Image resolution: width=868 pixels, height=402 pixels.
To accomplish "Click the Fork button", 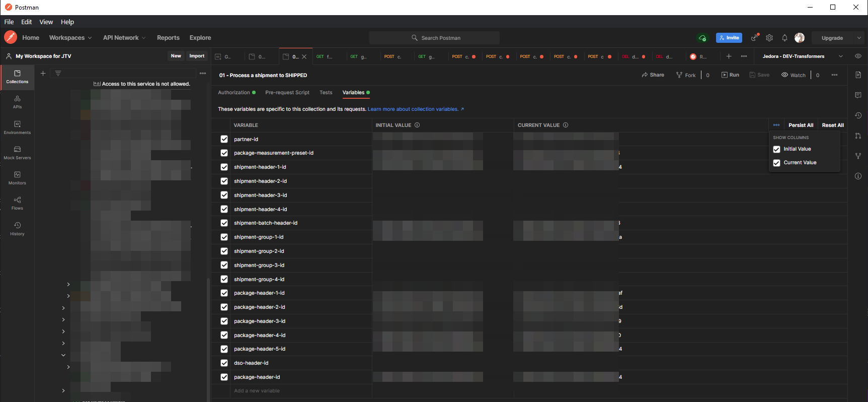I will pos(686,75).
